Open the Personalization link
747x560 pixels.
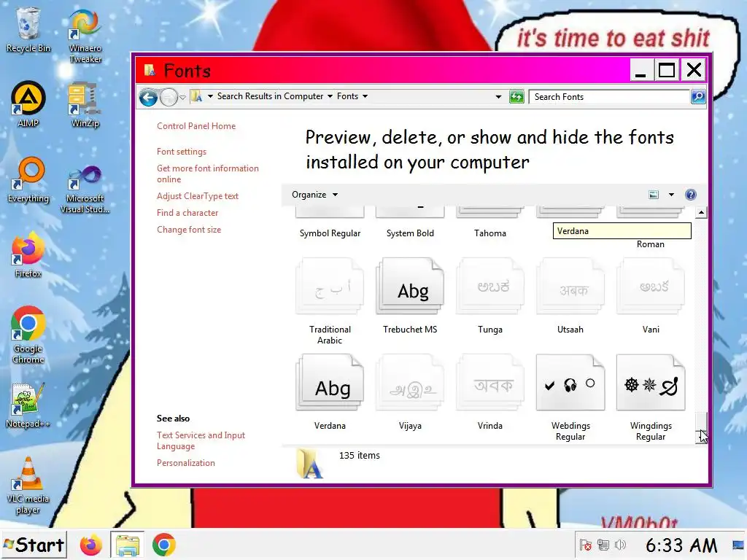pyautogui.click(x=186, y=463)
